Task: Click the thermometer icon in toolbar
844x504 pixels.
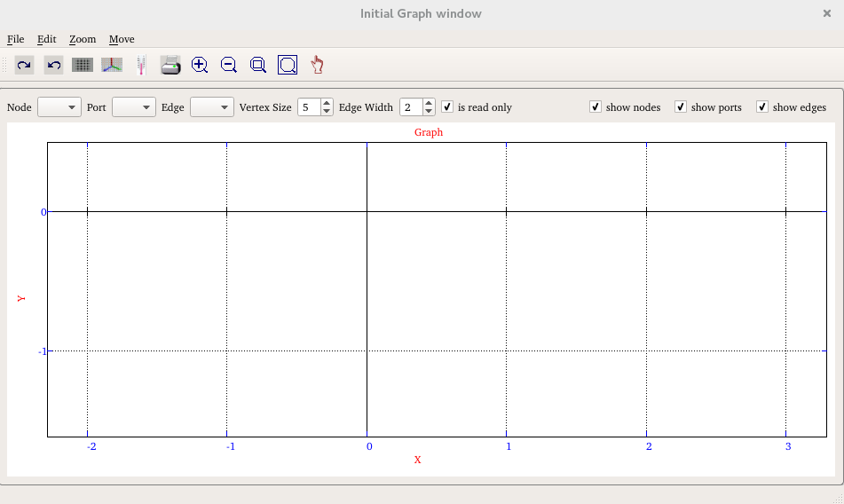Action: click(x=141, y=65)
